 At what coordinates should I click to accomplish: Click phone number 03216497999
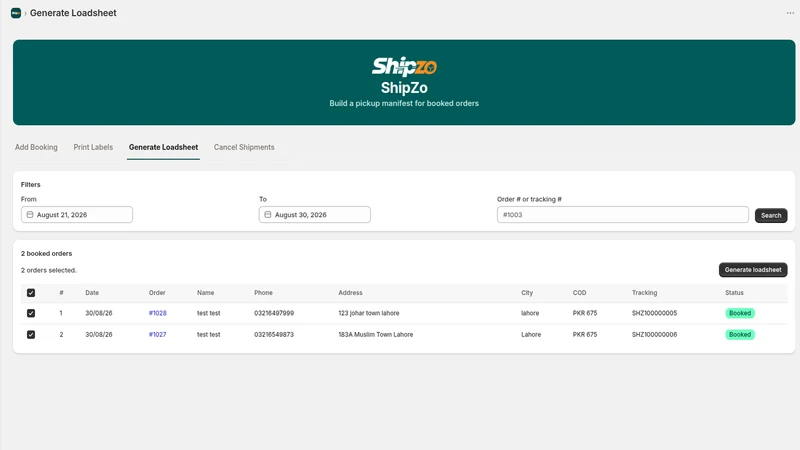tap(274, 313)
